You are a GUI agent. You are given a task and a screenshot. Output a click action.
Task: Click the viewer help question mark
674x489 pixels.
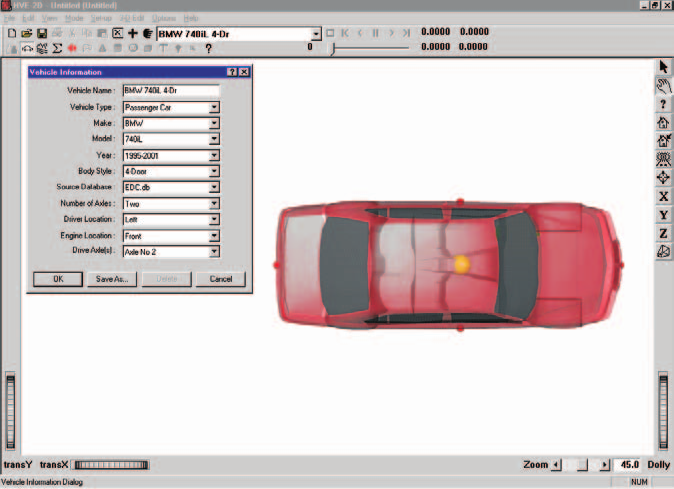(663, 104)
